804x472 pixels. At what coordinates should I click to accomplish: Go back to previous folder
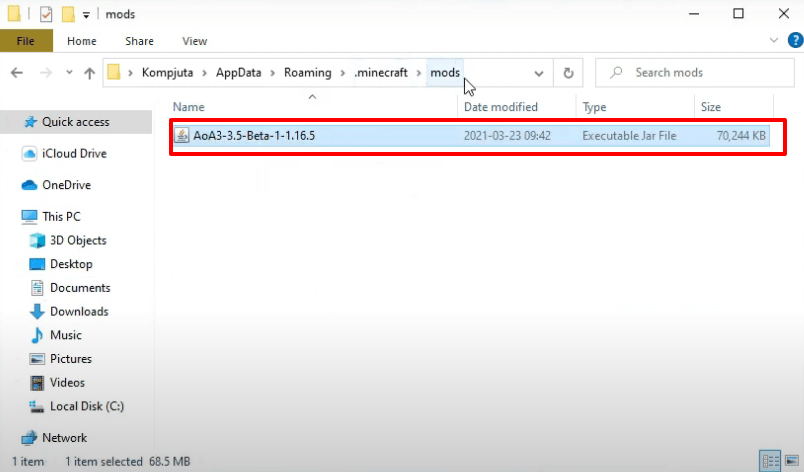click(x=17, y=73)
